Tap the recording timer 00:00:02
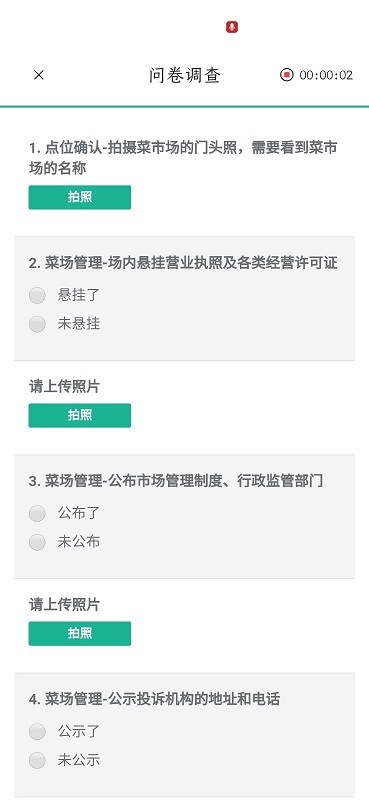 326,75
